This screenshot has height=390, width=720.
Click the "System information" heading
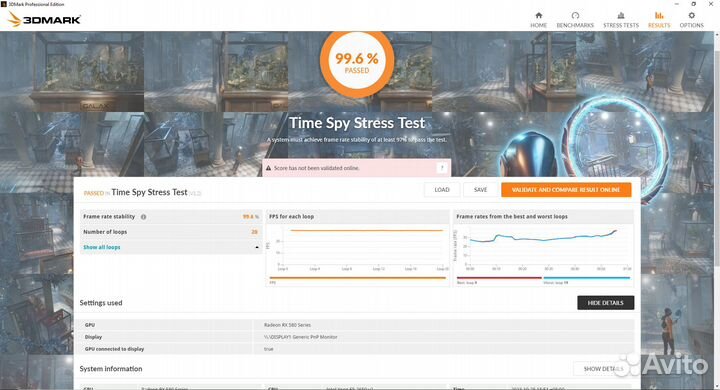point(111,369)
